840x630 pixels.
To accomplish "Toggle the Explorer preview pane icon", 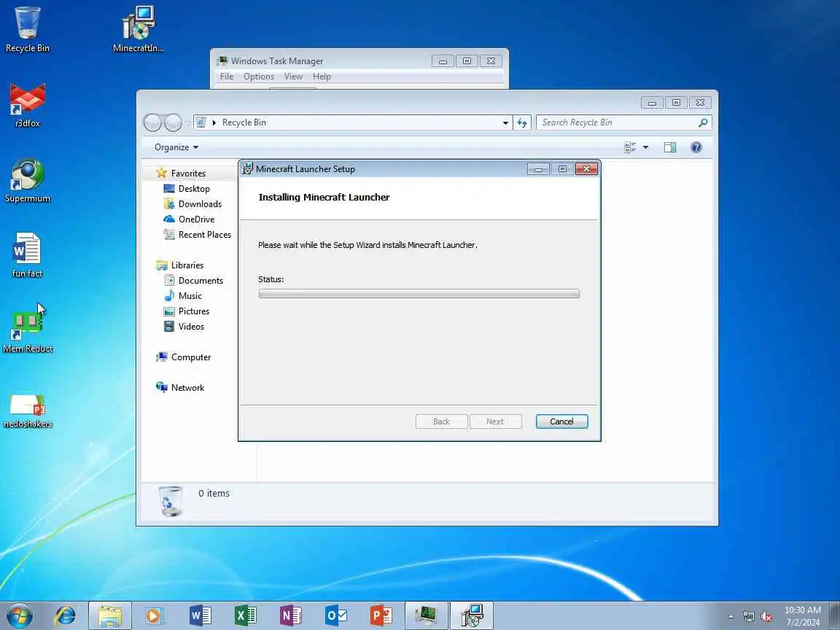I will point(669,147).
